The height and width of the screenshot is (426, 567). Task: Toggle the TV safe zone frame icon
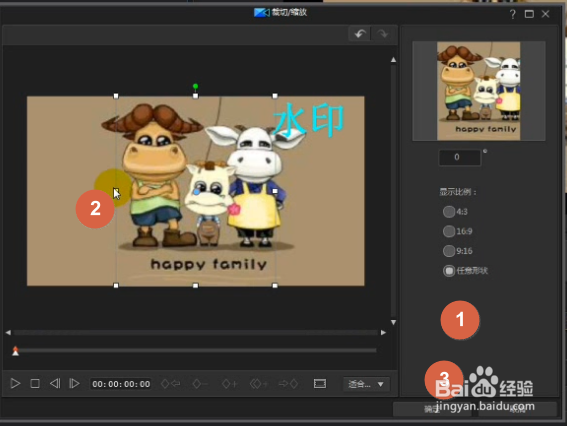pos(320,384)
